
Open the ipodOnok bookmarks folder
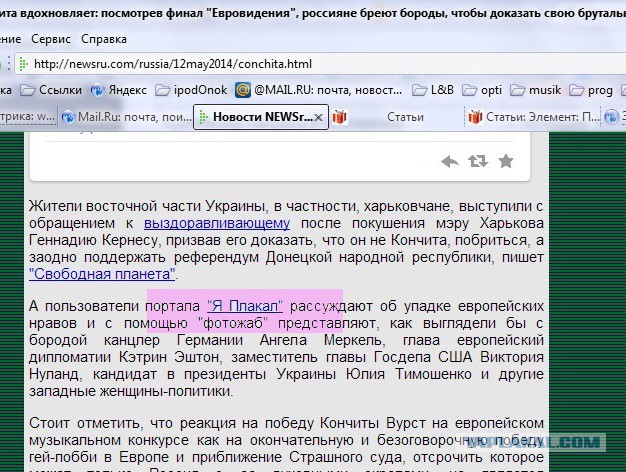point(191,90)
